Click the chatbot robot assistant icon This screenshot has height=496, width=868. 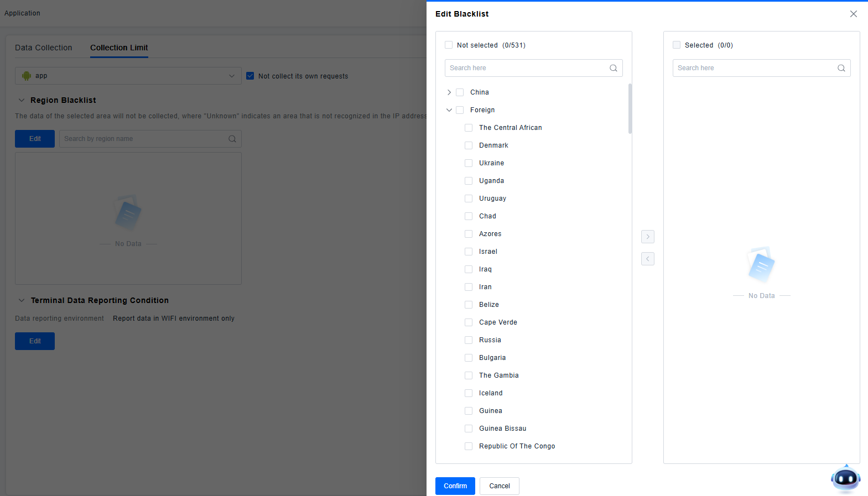click(x=845, y=478)
